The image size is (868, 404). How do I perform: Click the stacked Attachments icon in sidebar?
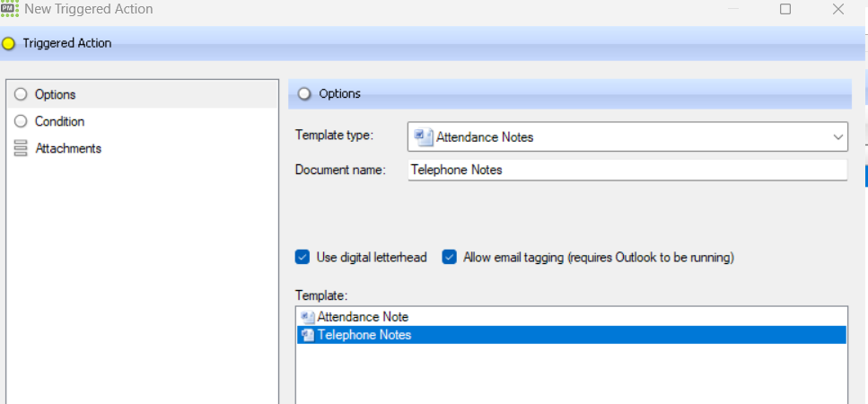[x=21, y=148]
